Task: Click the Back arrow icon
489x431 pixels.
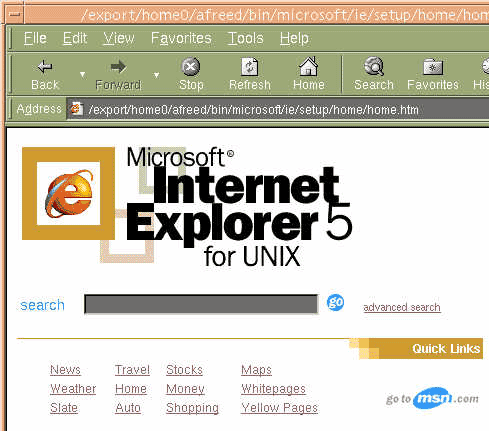Action: click(x=45, y=67)
